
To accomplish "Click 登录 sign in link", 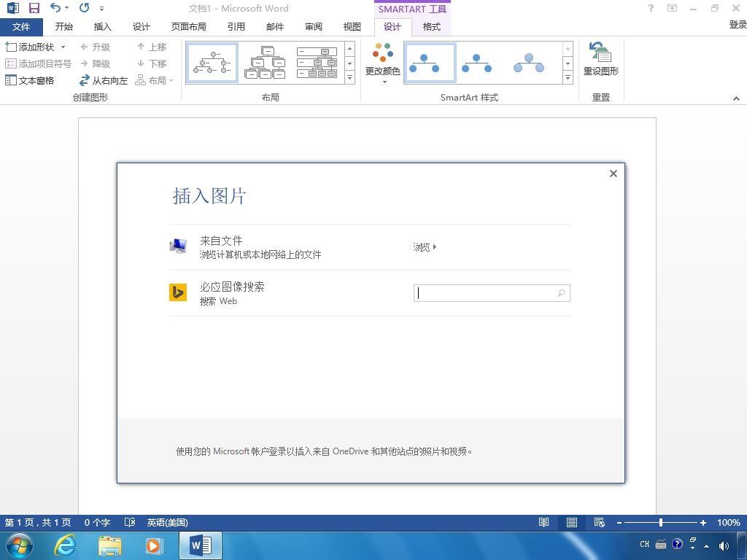I will [738, 25].
